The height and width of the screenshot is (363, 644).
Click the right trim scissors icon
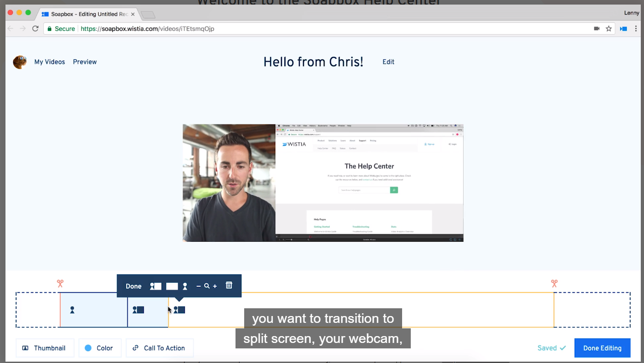pos(554,284)
